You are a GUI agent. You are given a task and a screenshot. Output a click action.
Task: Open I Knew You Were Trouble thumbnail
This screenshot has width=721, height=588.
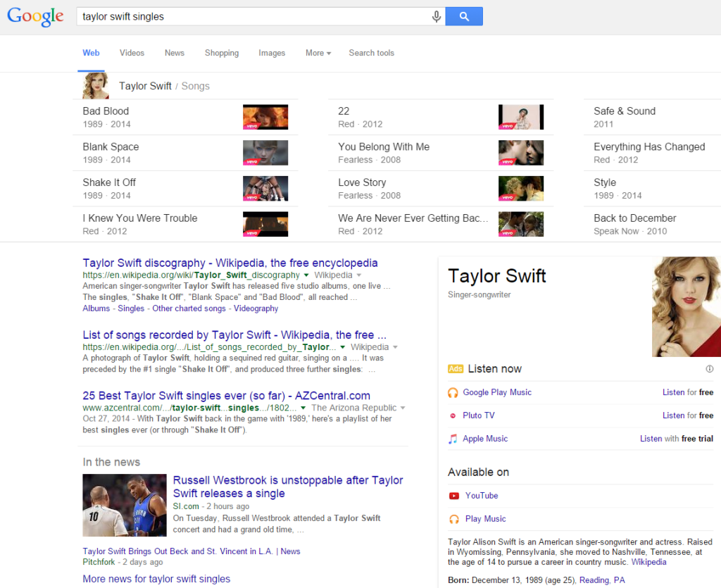tap(265, 225)
